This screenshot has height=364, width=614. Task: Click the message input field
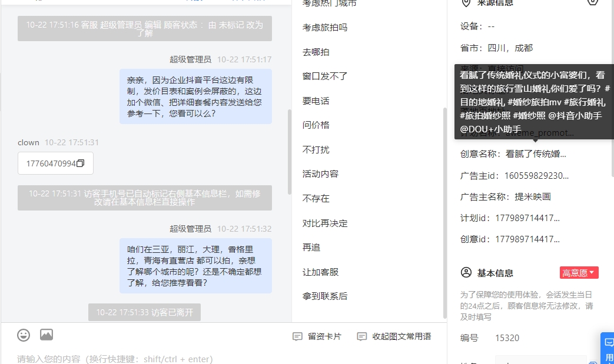click(x=223, y=359)
